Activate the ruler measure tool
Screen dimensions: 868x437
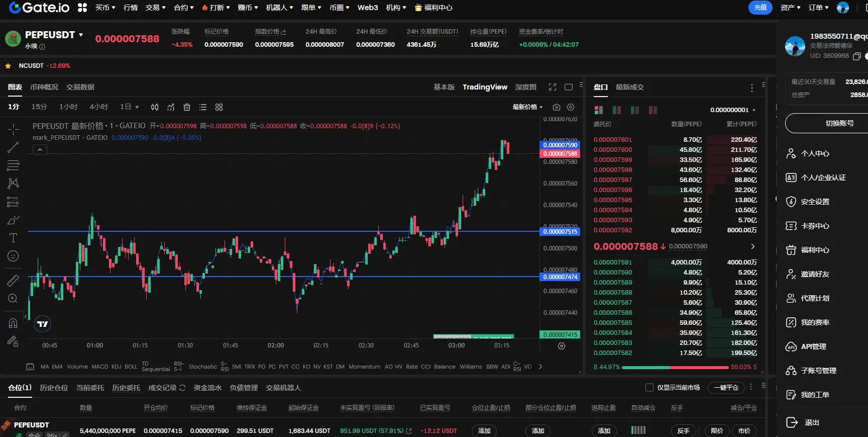13,281
